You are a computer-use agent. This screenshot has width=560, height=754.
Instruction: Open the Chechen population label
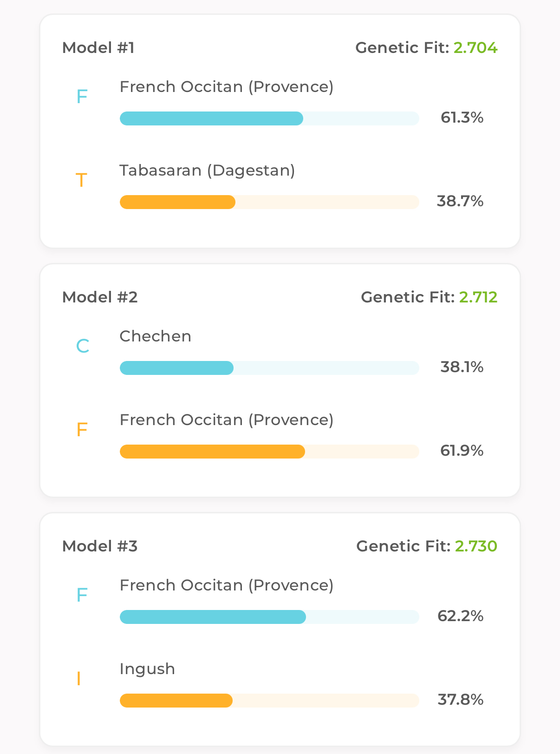coord(156,336)
